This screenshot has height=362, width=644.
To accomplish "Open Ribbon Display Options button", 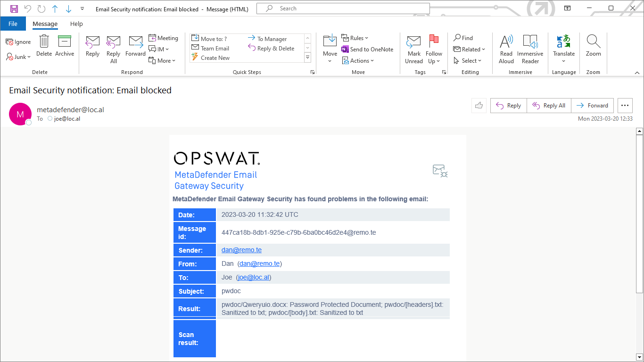I will pyautogui.click(x=568, y=8).
